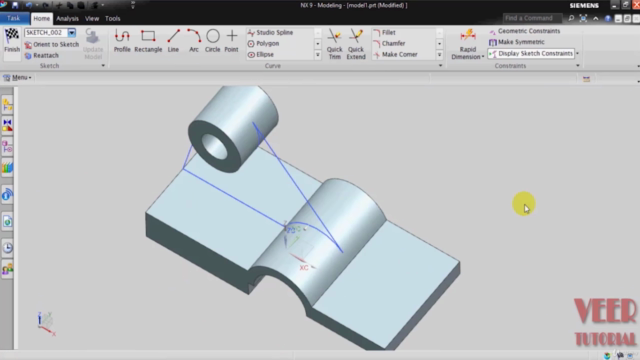Open the SKETCH_002 name dropdown
The image size is (640, 360).
[72, 33]
